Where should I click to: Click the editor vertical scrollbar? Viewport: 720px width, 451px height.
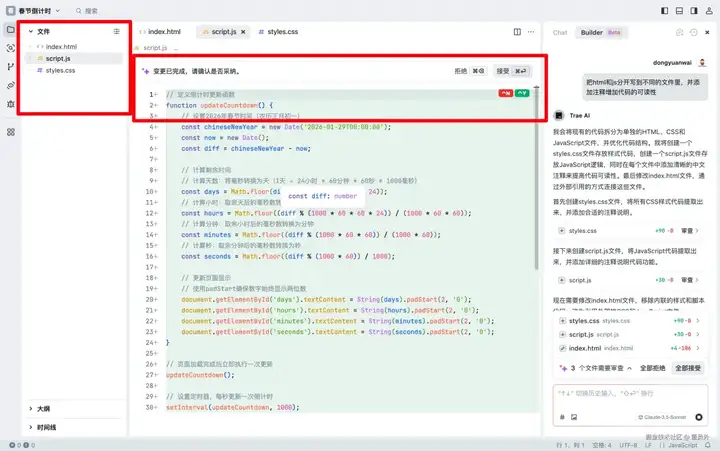(x=536, y=178)
